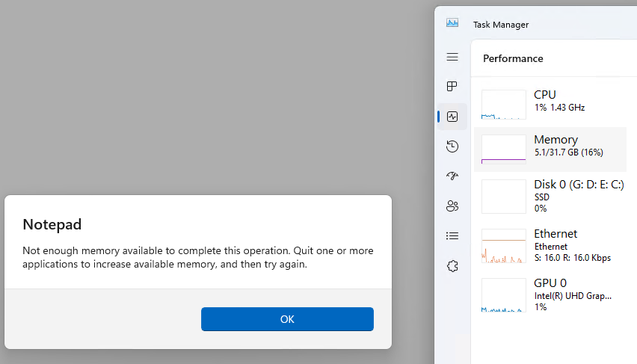Open the Services puzzle-piece icon
The width and height of the screenshot is (637, 364).
(452, 266)
